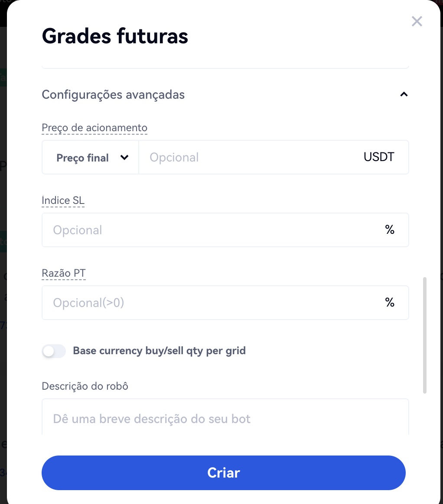Click the Descrição do robô label
The height and width of the screenshot is (504, 443).
[x=85, y=386]
